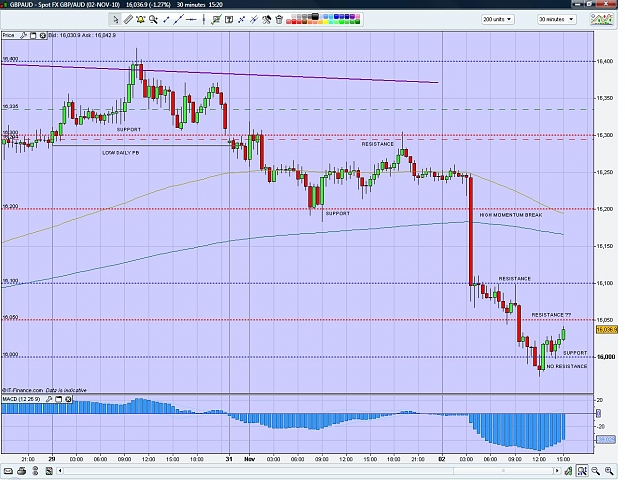Image resolution: width=625 pixels, height=480 pixels.
Task: Click the MACD (12,26,9) panel label
Action: 22,399
